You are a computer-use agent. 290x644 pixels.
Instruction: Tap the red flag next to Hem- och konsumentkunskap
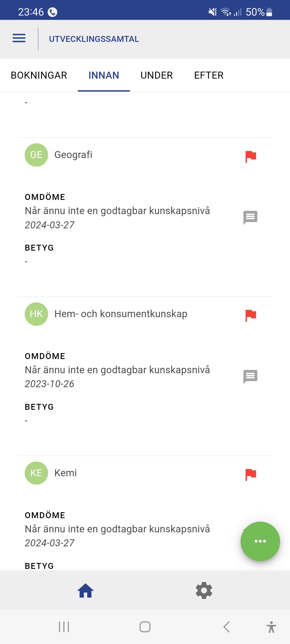[251, 315]
